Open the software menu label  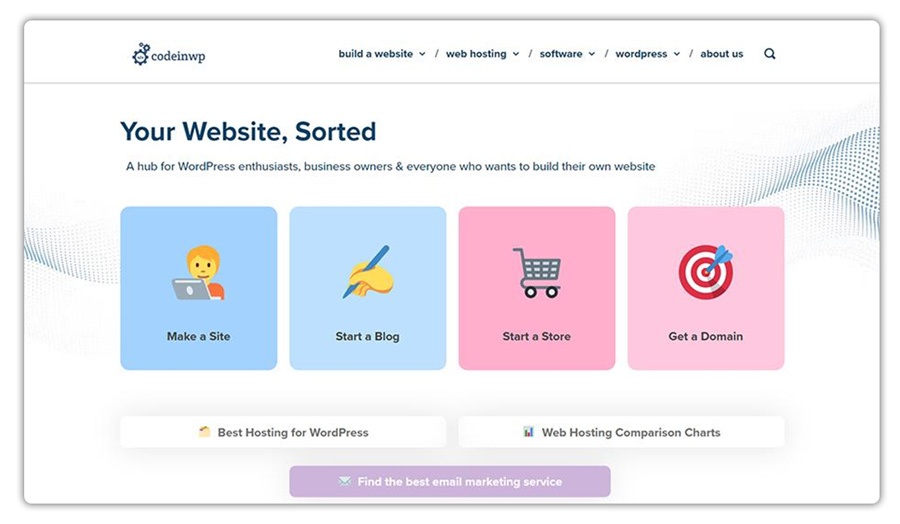pyautogui.click(x=561, y=54)
